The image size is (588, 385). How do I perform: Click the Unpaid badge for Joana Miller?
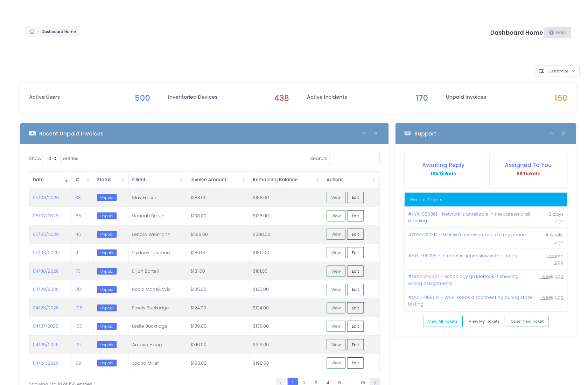(x=107, y=363)
